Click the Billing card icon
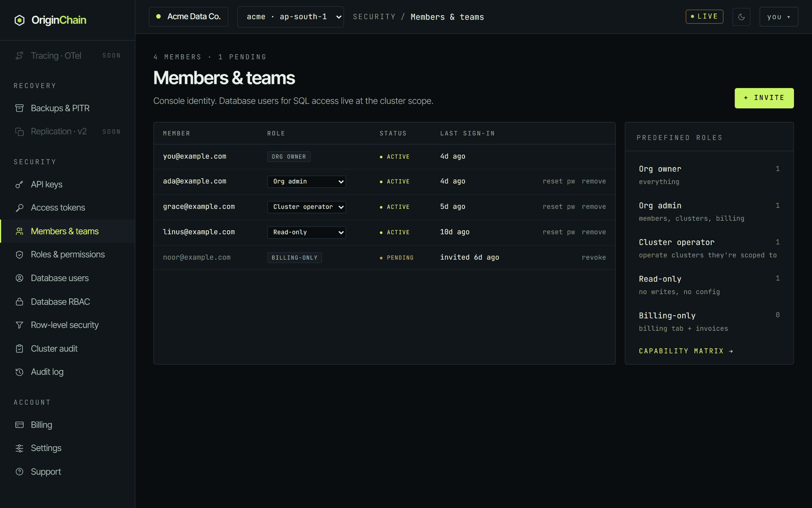The width and height of the screenshot is (812, 508). point(20,424)
